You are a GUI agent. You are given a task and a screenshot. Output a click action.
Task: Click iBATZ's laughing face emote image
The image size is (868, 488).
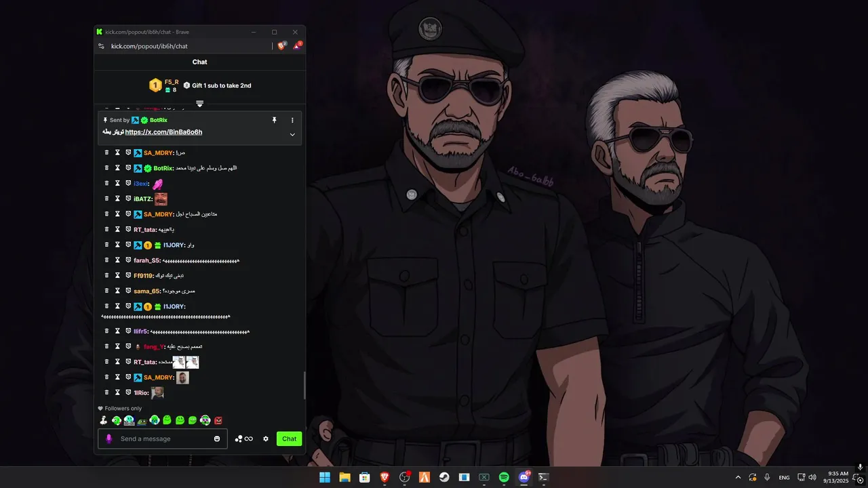161,199
